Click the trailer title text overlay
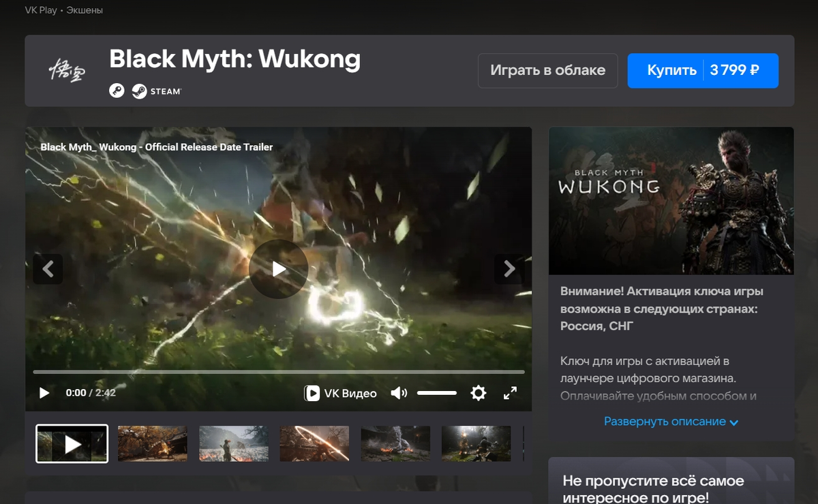 157,146
